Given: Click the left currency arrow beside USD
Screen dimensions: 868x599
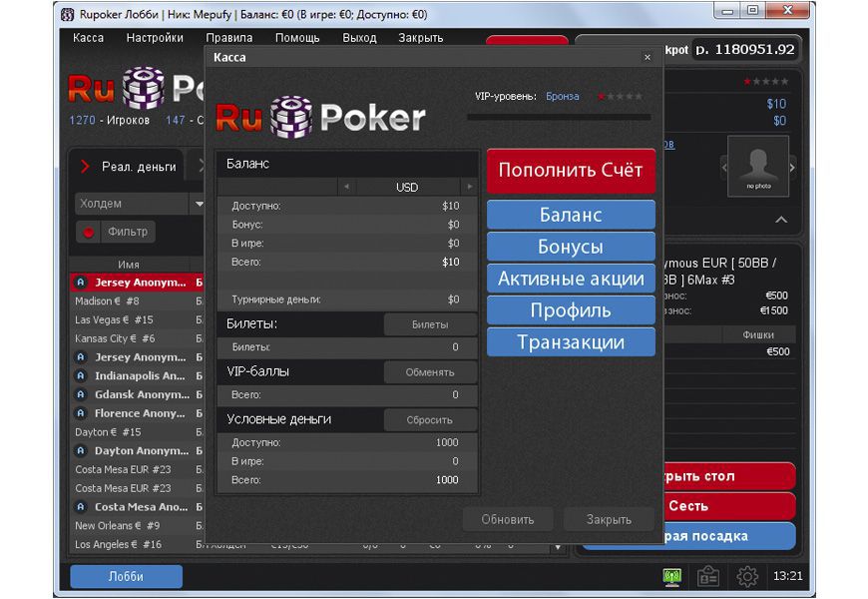Looking at the screenshot, I should tap(346, 187).
